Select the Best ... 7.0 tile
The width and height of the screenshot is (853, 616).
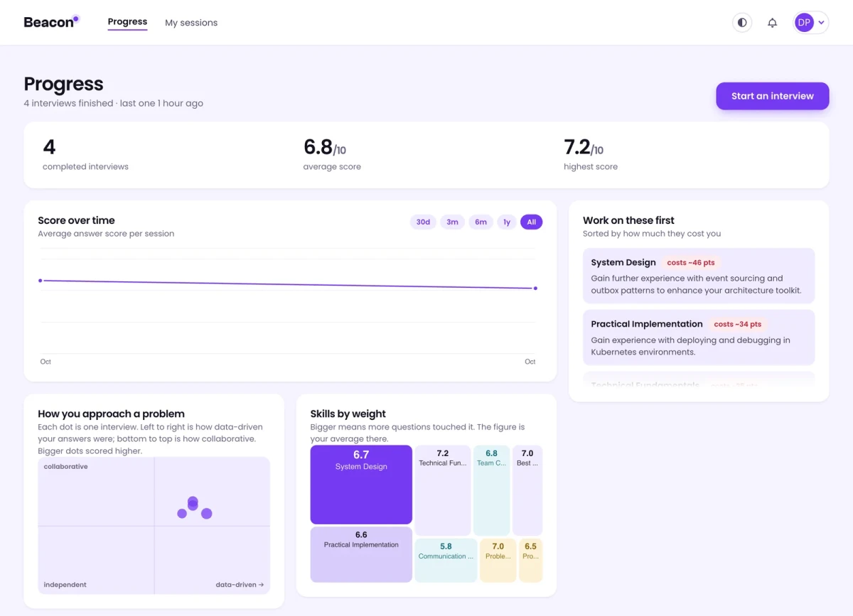coord(527,490)
